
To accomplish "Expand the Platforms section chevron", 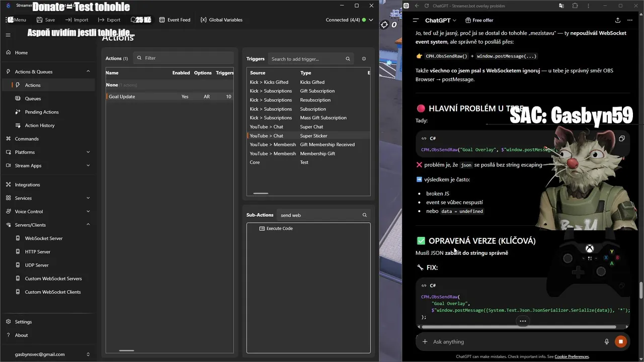I will click(88, 152).
